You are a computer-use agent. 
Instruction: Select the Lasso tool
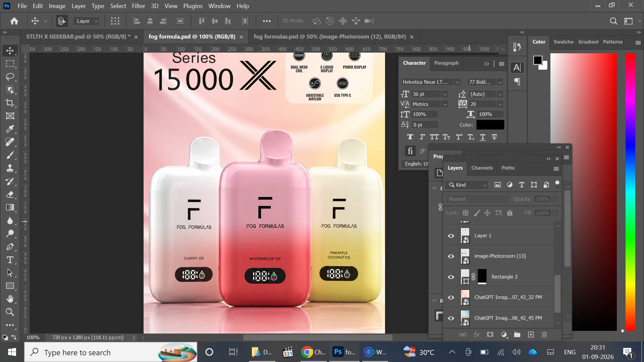[x=10, y=77]
